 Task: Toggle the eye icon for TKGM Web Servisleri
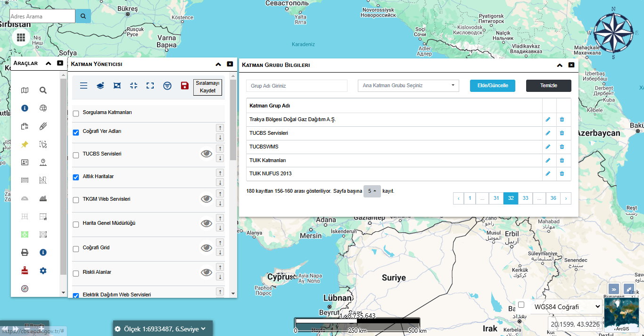(206, 199)
